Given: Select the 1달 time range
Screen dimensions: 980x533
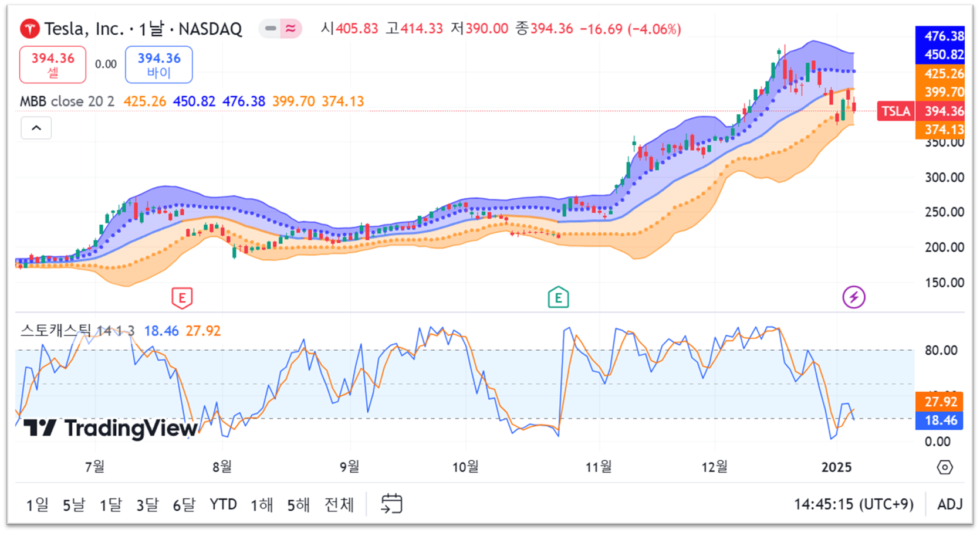Looking at the screenshot, I should 110,504.
